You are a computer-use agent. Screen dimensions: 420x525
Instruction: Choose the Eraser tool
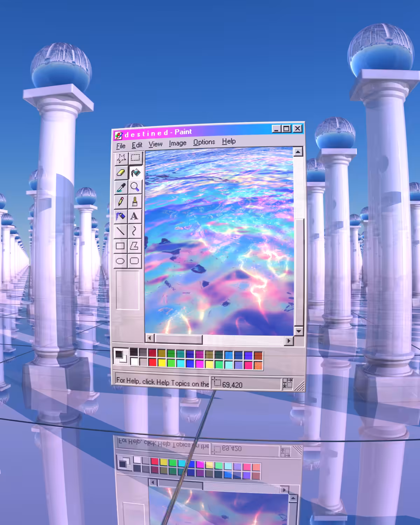pos(121,173)
